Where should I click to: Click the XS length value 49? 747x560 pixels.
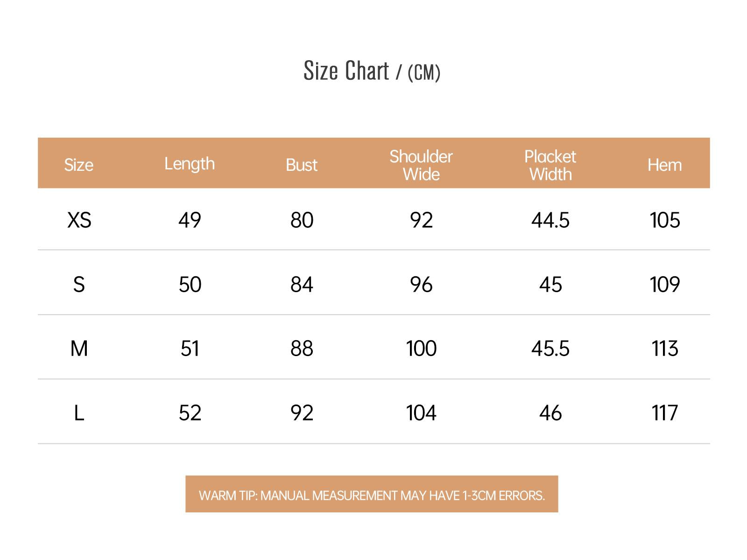(190, 220)
